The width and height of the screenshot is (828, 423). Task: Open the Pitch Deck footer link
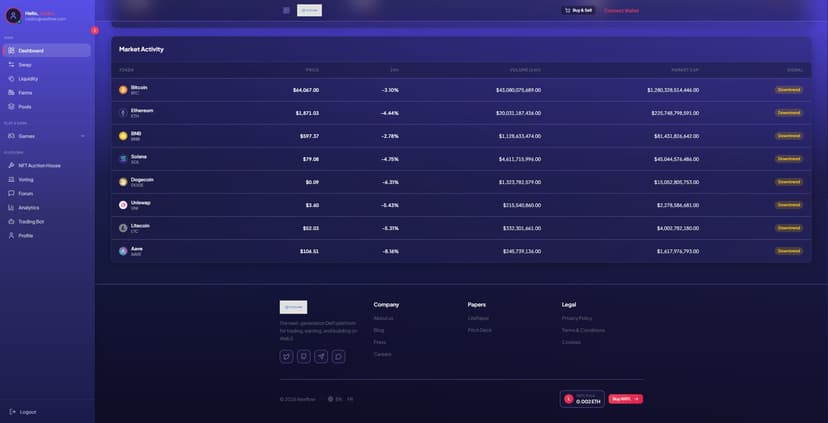click(479, 330)
